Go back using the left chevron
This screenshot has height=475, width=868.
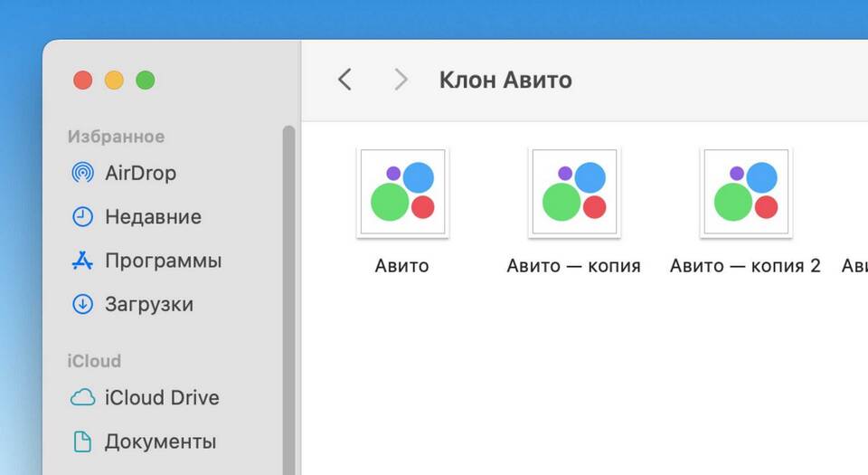click(344, 80)
